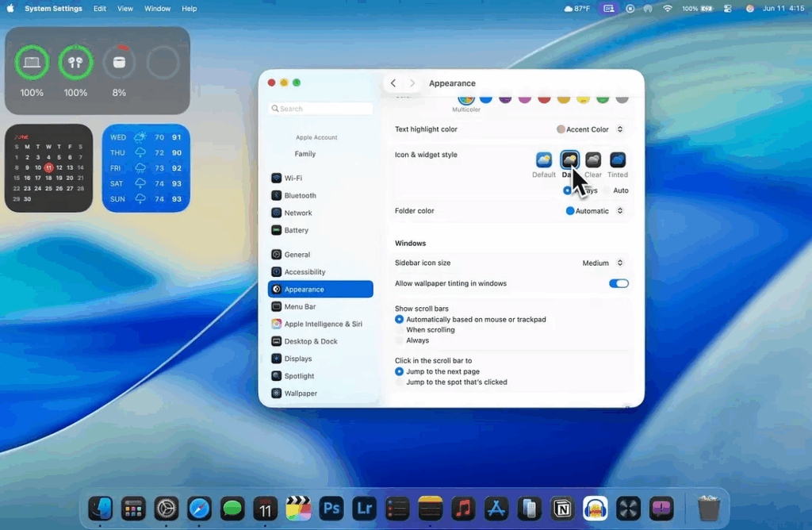This screenshot has width=812, height=530.
Task: Open Desktop & Dock settings
Action: (x=310, y=341)
